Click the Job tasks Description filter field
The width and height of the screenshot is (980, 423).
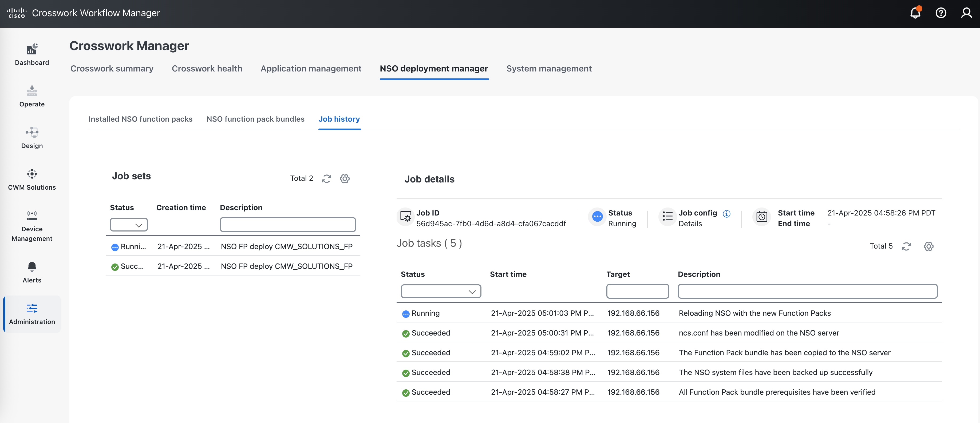[x=807, y=292]
